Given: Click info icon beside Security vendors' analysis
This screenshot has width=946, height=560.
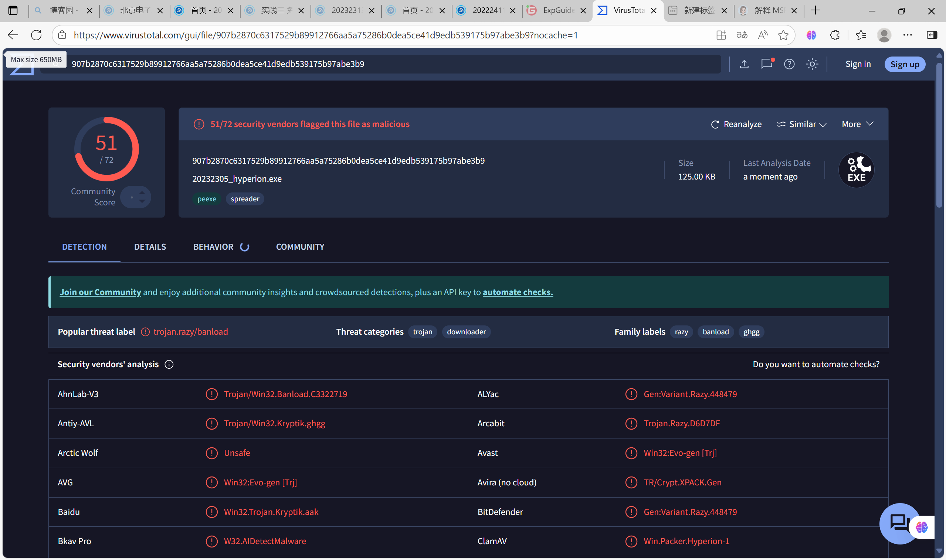Looking at the screenshot, I should [x=169, y=364].
